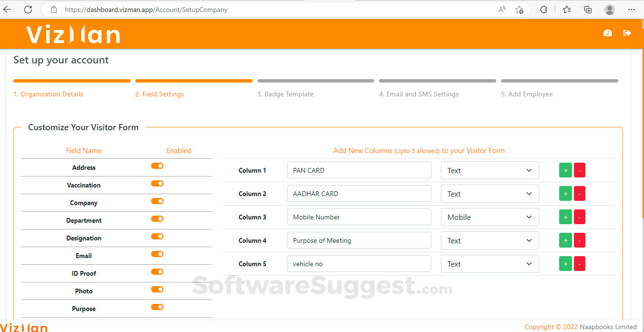
Task: Open the Collections icon in browser toolbar
Action: [x=588, y=10]
